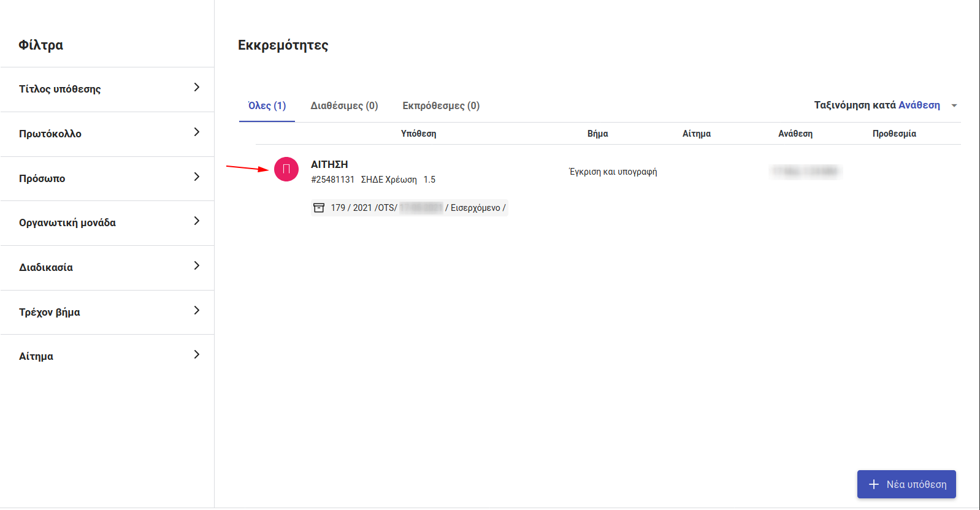Click the Οργανωτική μονάδα filter label
Image resolution: width=980 pixels, height=510 pixels.
(67, 223)
